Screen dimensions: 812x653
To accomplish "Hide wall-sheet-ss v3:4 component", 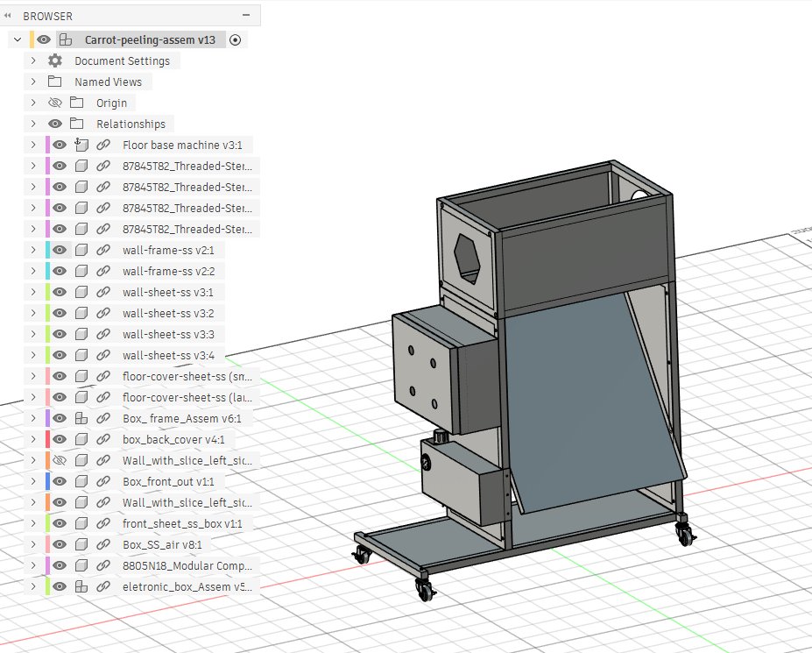I will [60, 355].
